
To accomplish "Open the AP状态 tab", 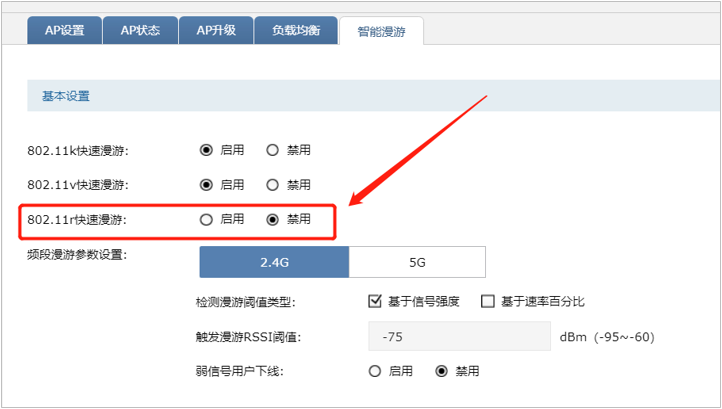I will [x=140, y=30].
